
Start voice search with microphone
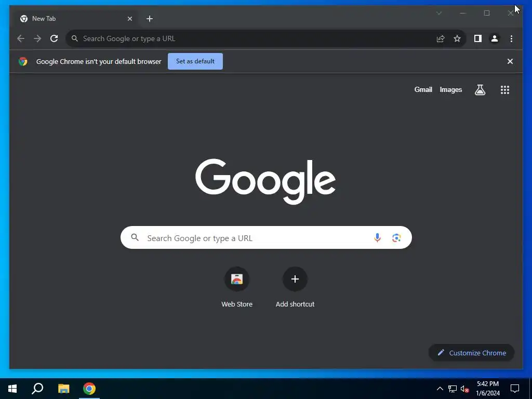[x=377, y=238]
